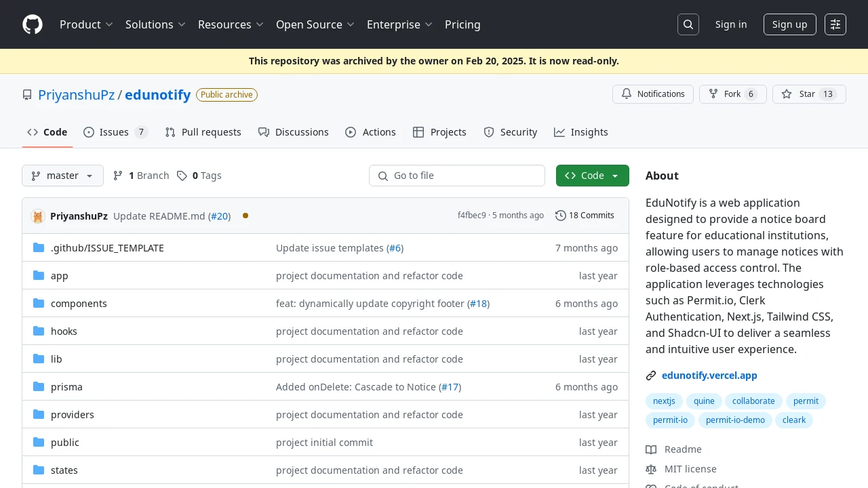Select the permit-io-demo topic tag
The width and height of the screenshot is (868, 488).
pyautogui.click(x=735, y=420)
